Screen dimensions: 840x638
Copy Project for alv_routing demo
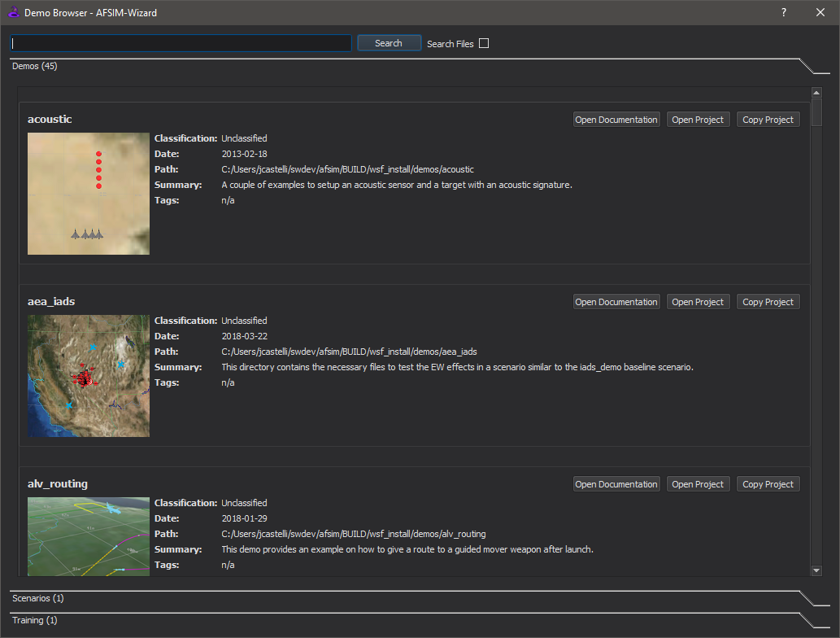768,484
